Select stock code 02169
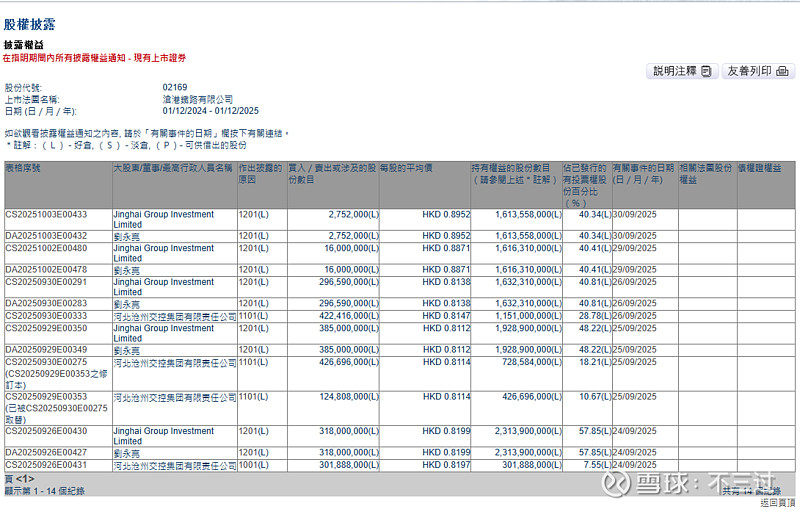Image resolution: width=800 pixels, height=509 pixels. [x=175, y=87]
